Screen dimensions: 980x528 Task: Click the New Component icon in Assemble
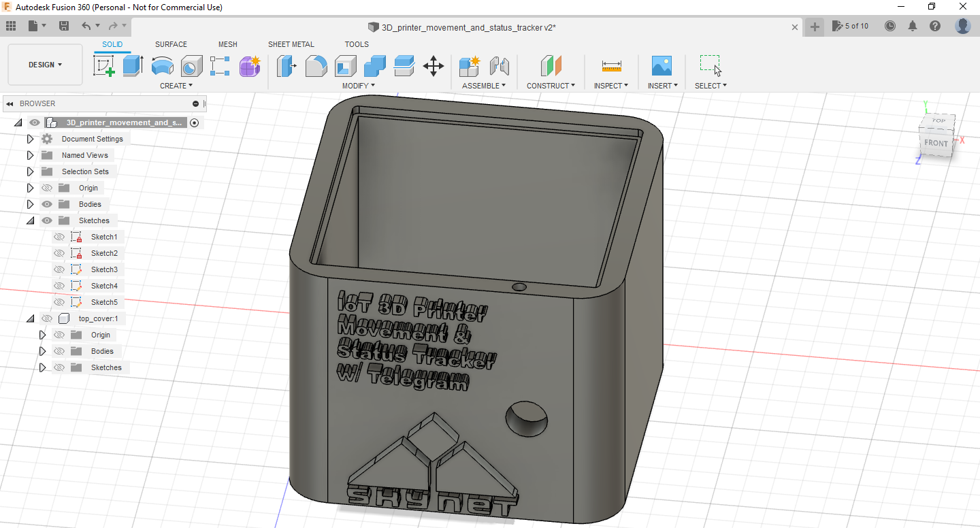pyautogui.click(x=469, y=66)
